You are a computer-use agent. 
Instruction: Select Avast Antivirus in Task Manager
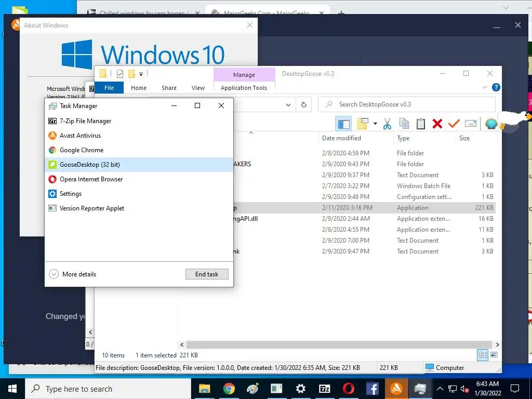139,136
